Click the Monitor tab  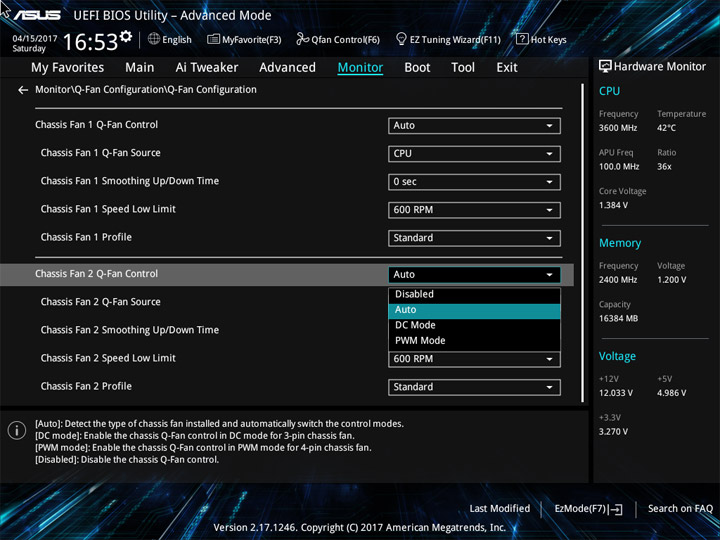click(x=360, y=68)
